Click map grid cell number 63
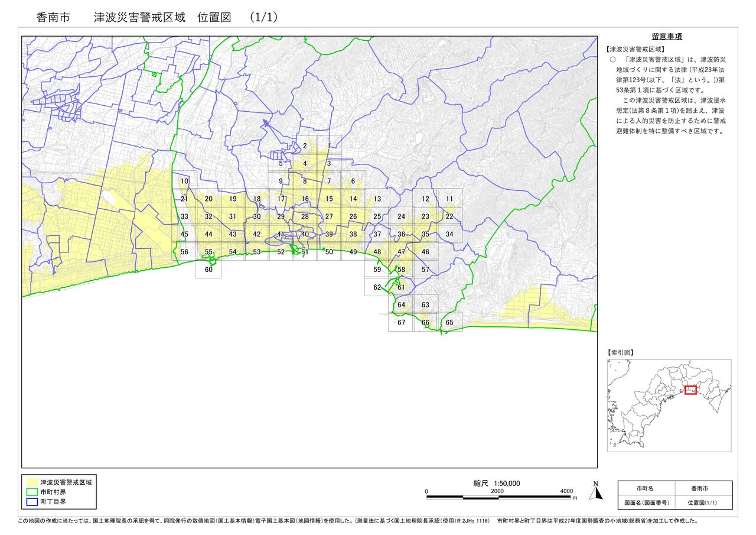This screenshot has width=756, height=535. click(x=425, y=304)
